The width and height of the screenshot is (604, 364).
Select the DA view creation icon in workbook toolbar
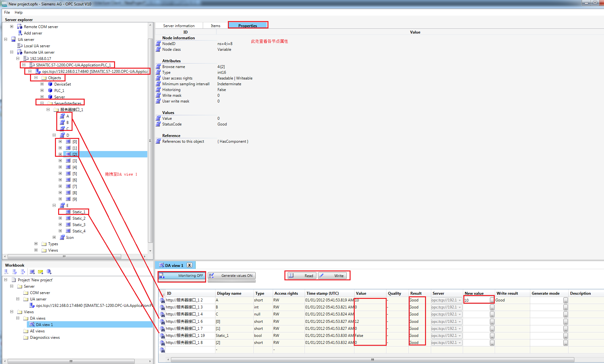coord(32,272)
